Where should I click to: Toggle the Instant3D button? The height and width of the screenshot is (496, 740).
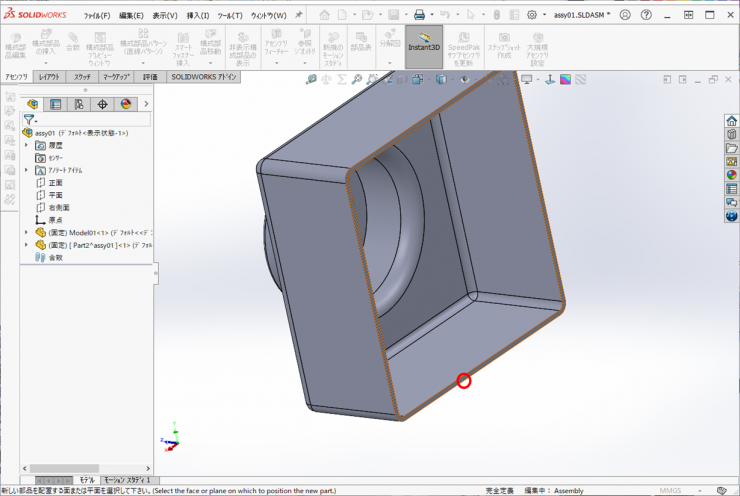(424, 47)
